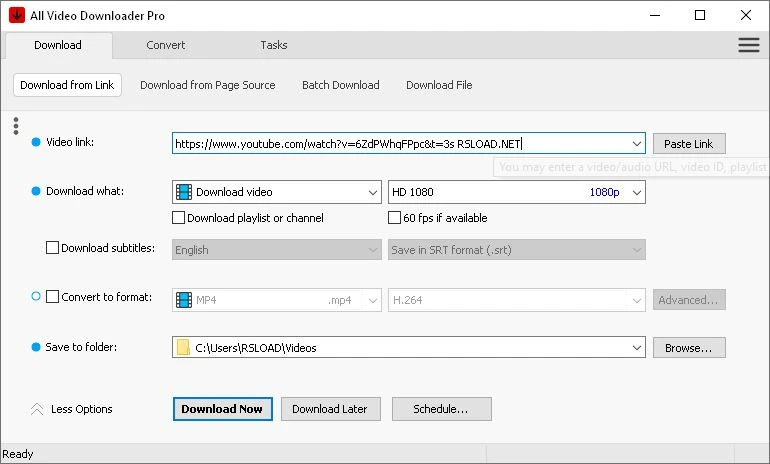Click the film icon in Download video box
770x464 pixels.
(x=183, y=192)
